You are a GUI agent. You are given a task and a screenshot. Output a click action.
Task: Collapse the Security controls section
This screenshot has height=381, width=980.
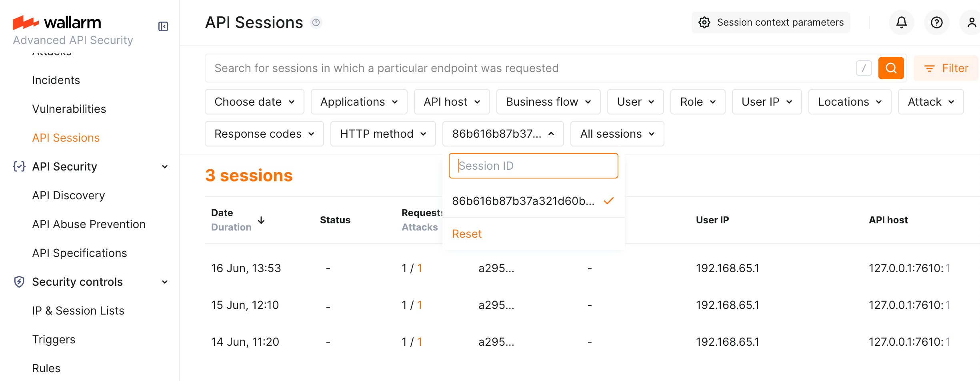[165, 282]
